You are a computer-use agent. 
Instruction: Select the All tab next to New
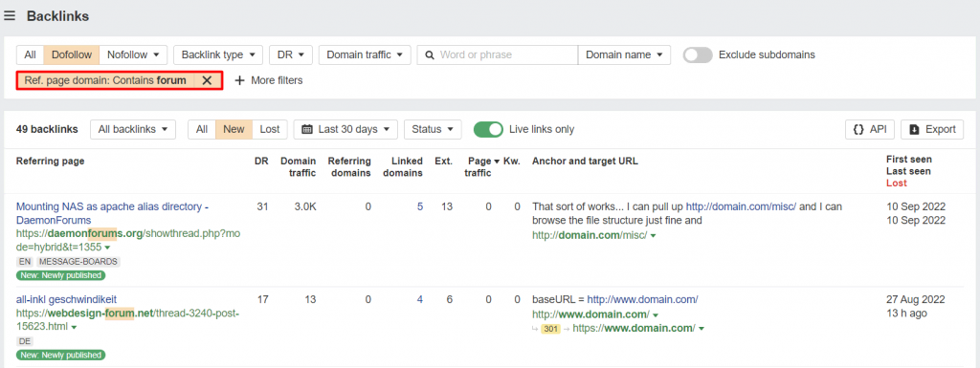click(202, 129)
